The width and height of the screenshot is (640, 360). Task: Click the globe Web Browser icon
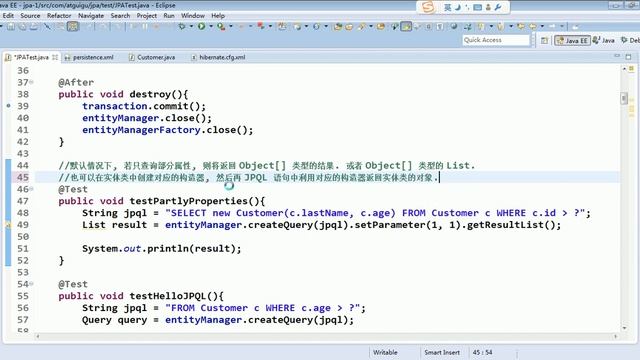coord(454,27)
